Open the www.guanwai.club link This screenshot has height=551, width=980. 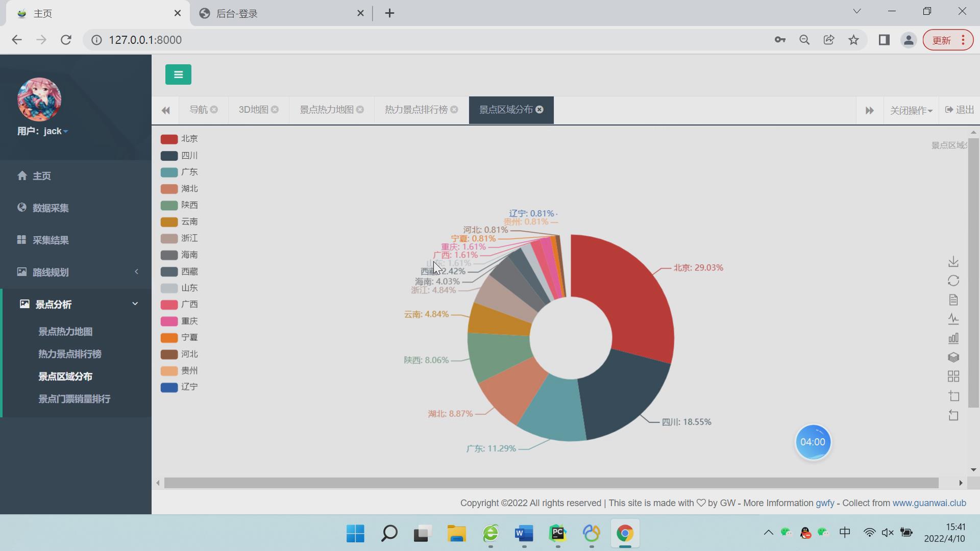(x=929, y=503)
